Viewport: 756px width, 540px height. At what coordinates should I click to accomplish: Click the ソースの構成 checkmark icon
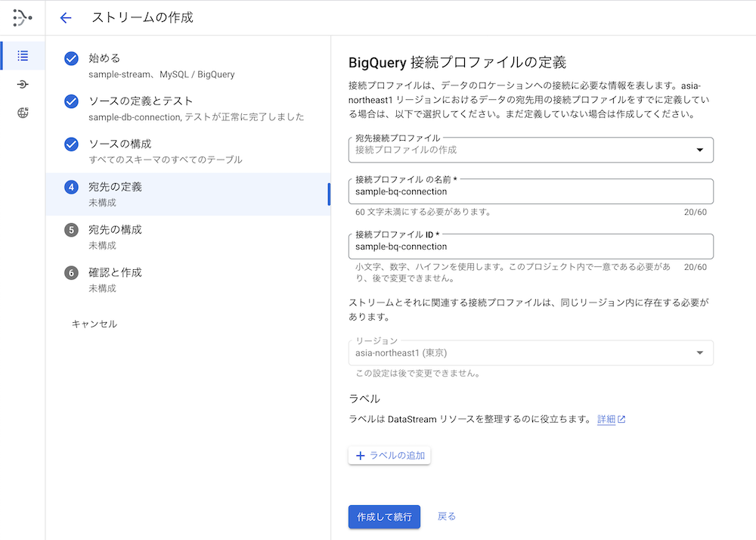tap(71, 144)
